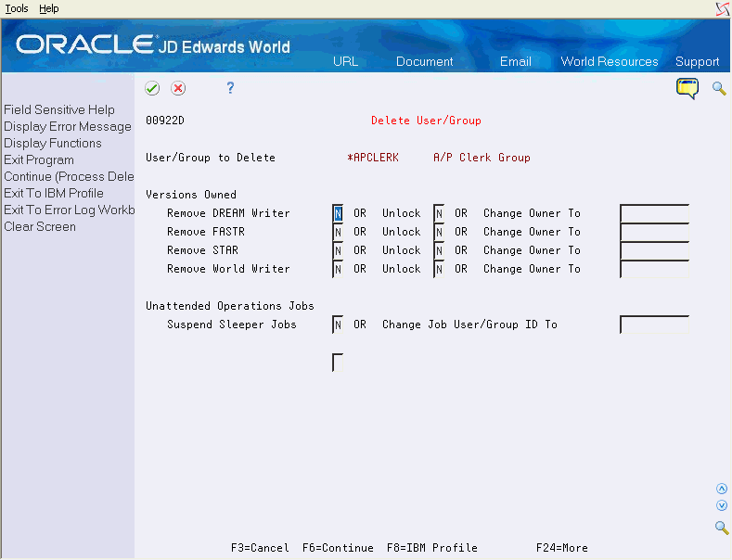Click the icon at menu bar's right end
The height and width of the screenshot is (560, 732).
point(723,9)
